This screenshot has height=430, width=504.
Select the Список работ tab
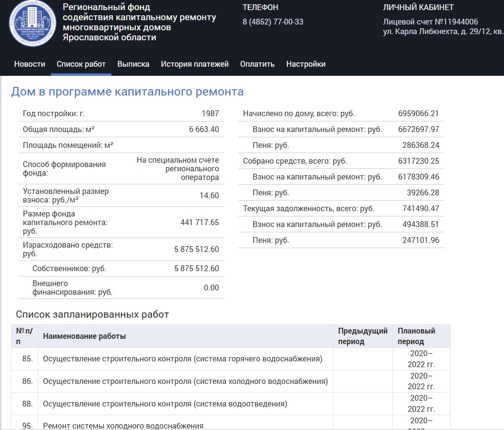pyautogui.click(x=81, y=64)
